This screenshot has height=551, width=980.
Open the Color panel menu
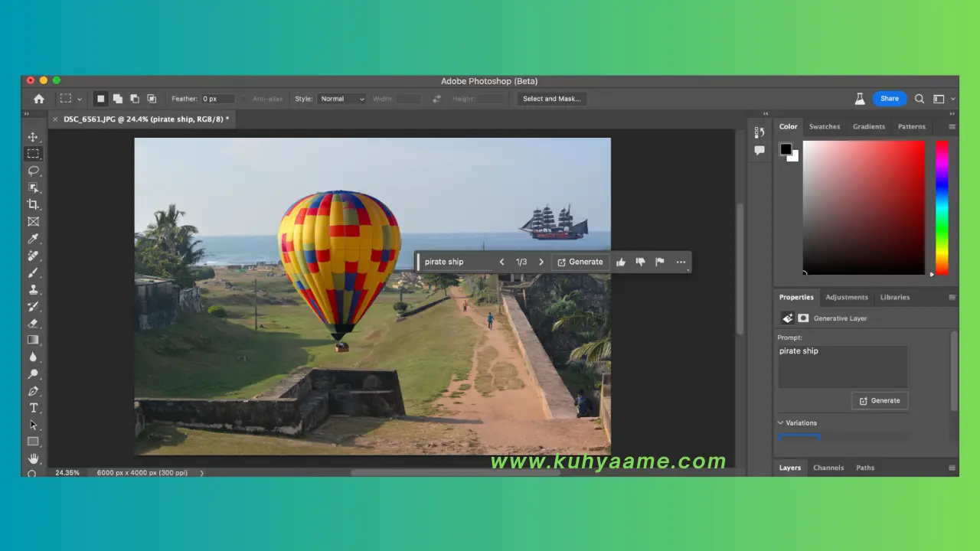[x=952, y=127]
